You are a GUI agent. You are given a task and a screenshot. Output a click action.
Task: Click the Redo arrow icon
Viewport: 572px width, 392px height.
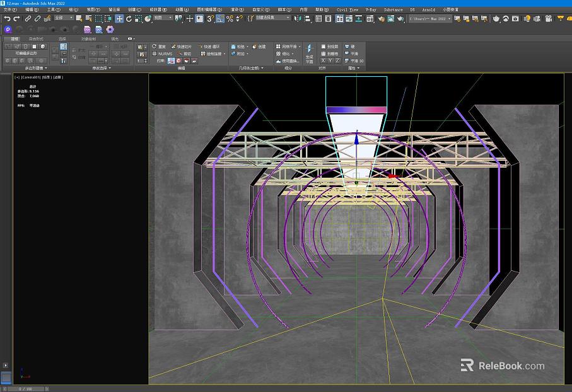(x=16, y=19)
